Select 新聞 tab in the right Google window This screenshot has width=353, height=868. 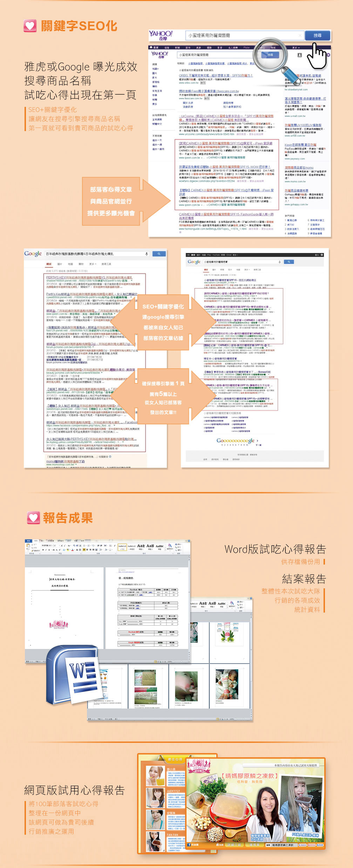pyautogui.click(x=222, y=269)
